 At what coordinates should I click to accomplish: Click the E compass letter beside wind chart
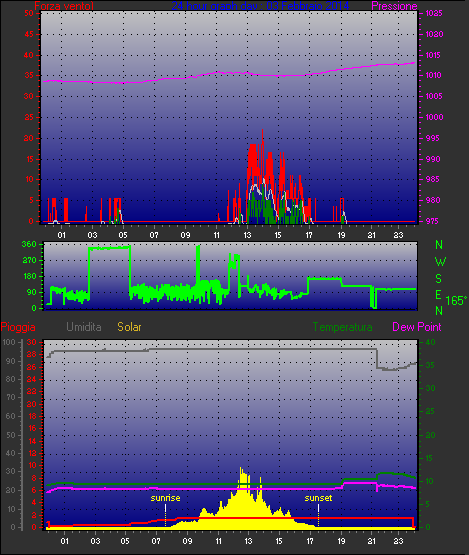coord(438,294)
